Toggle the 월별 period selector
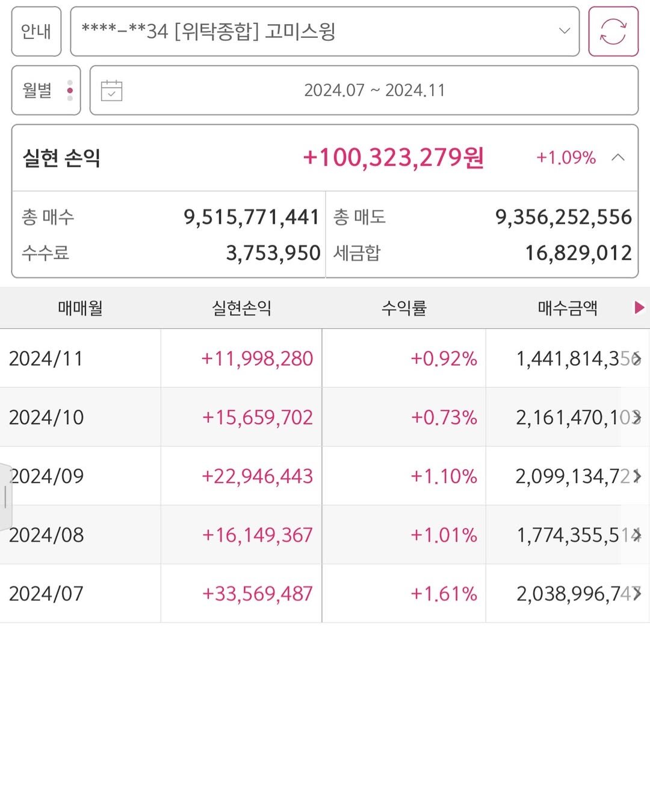650x812 pixels. (x=46, y=90)
